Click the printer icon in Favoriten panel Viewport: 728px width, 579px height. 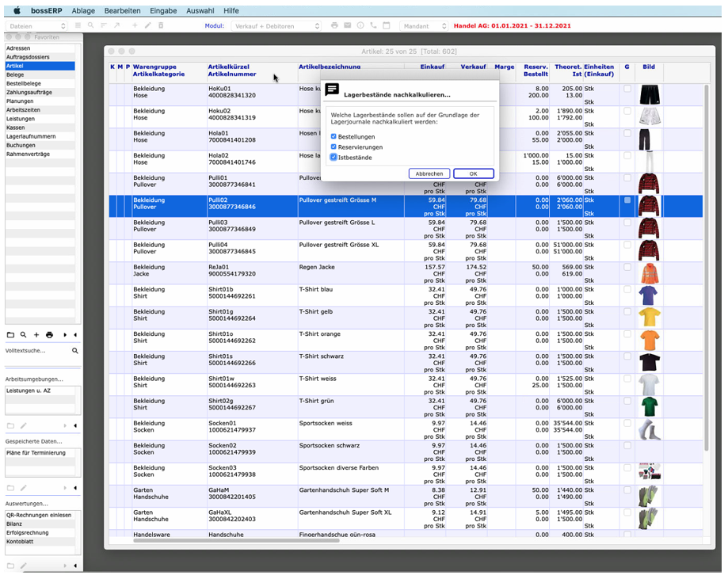[x=49, y=335]
